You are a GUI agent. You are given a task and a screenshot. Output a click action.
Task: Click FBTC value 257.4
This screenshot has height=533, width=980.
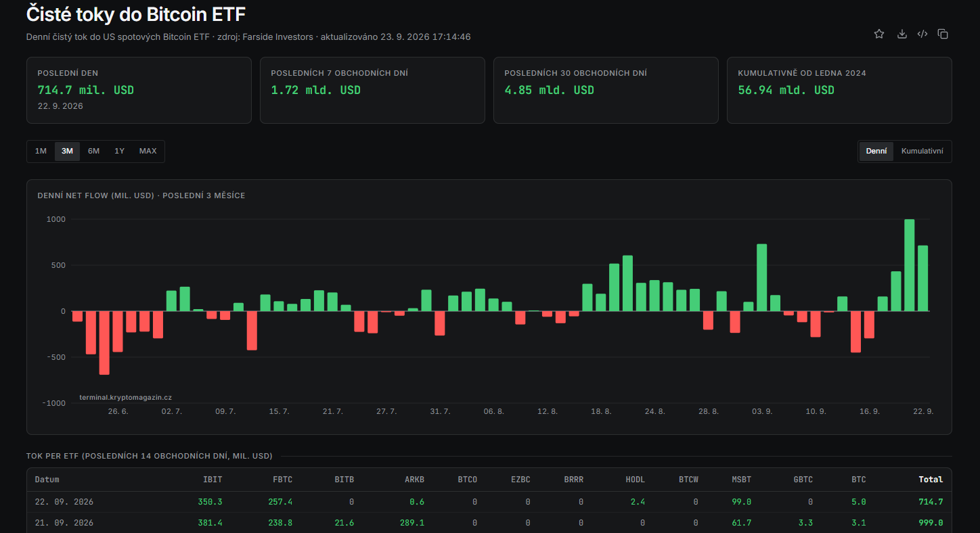click(280, 502)
